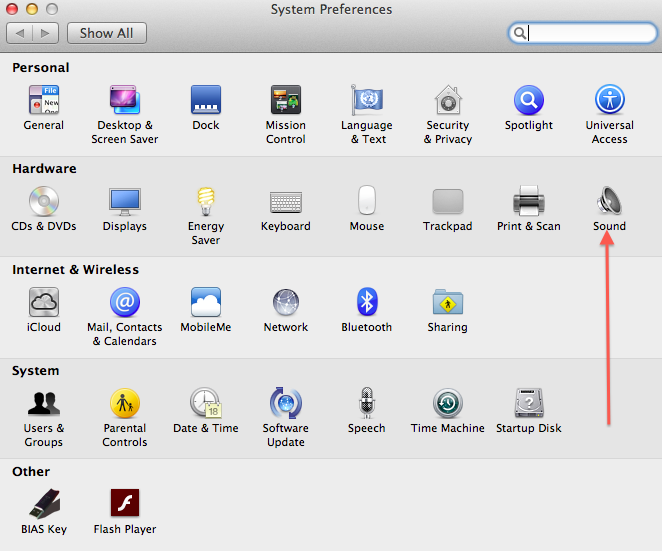Screen dimensions: 662x551
Task: Close the System Preferences window
Action: [12, 9]
